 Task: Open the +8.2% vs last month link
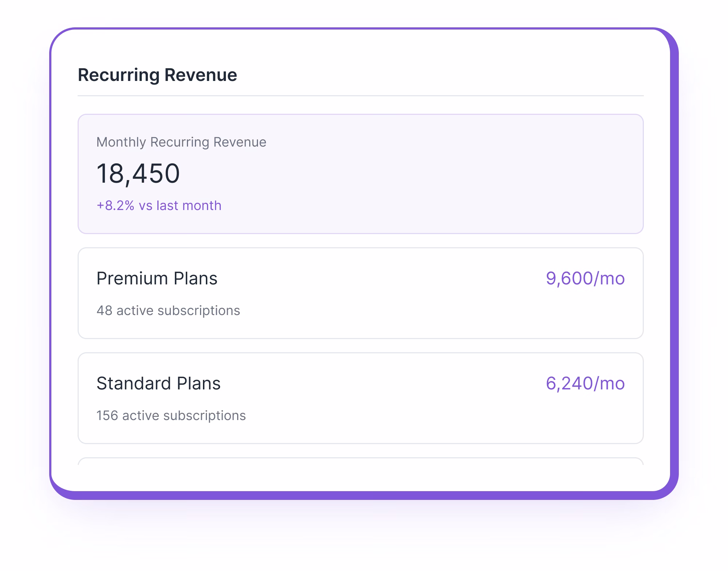(158, 205)
